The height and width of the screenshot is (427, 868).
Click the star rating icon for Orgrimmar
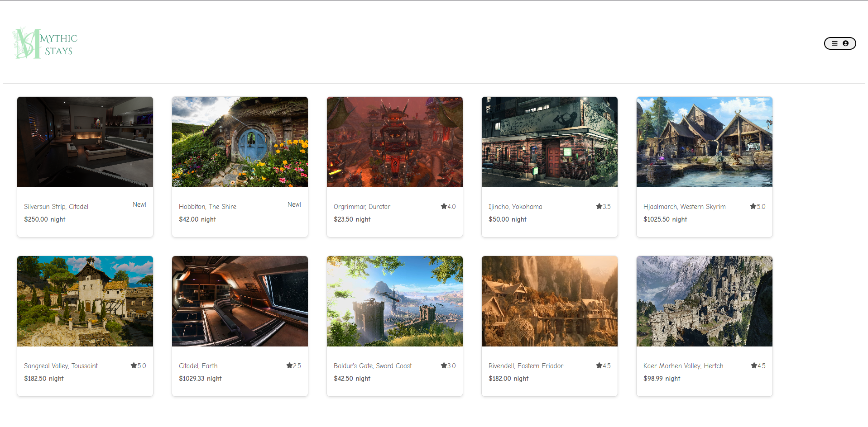[x=444, y=206]
